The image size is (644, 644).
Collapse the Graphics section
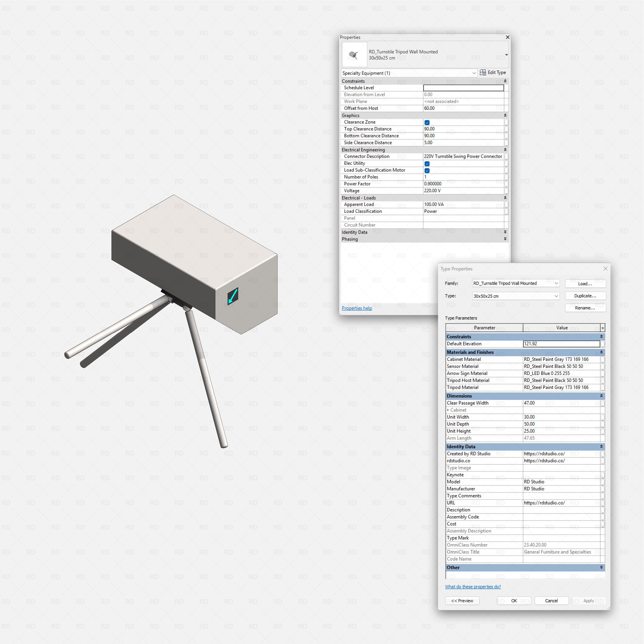(505, 115)
